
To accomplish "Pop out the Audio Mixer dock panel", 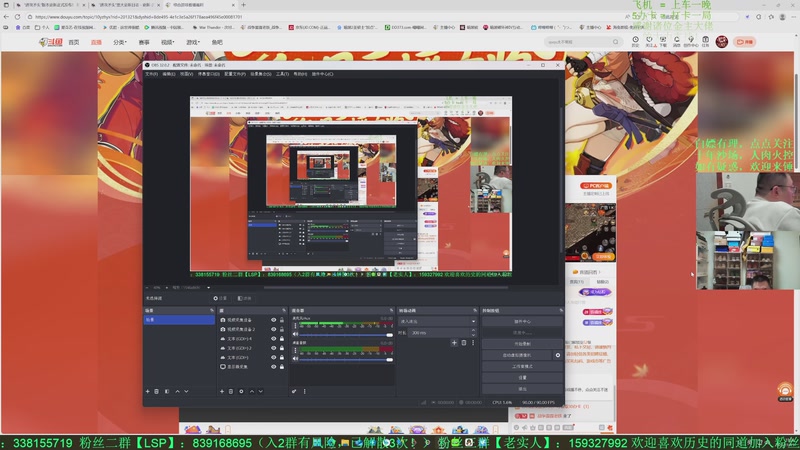I will [x=391, y=310].
